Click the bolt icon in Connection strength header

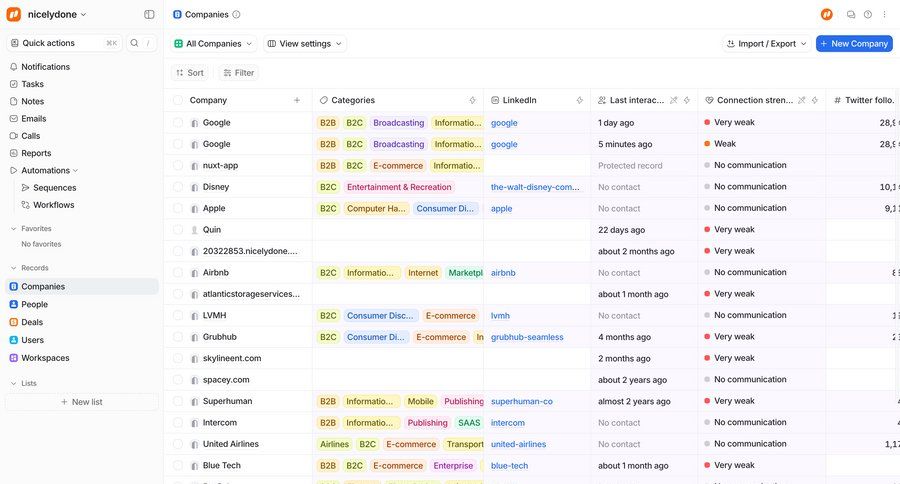click(x=814, y=100)
